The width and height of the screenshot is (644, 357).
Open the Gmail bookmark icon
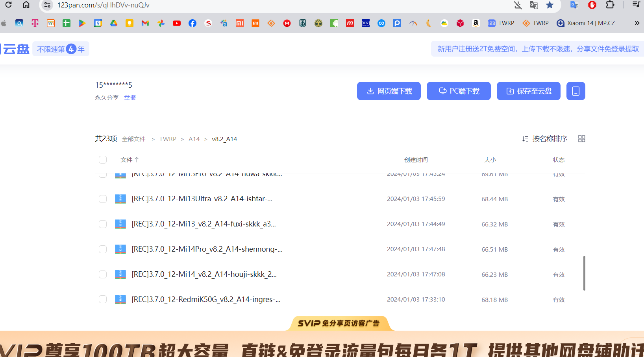[x=145, y=23]
